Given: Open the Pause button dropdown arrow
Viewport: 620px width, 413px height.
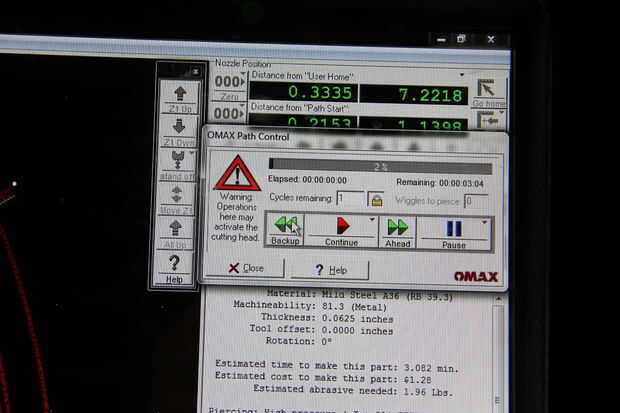Looking at the screenshot, I should click(x=485, y=223).
